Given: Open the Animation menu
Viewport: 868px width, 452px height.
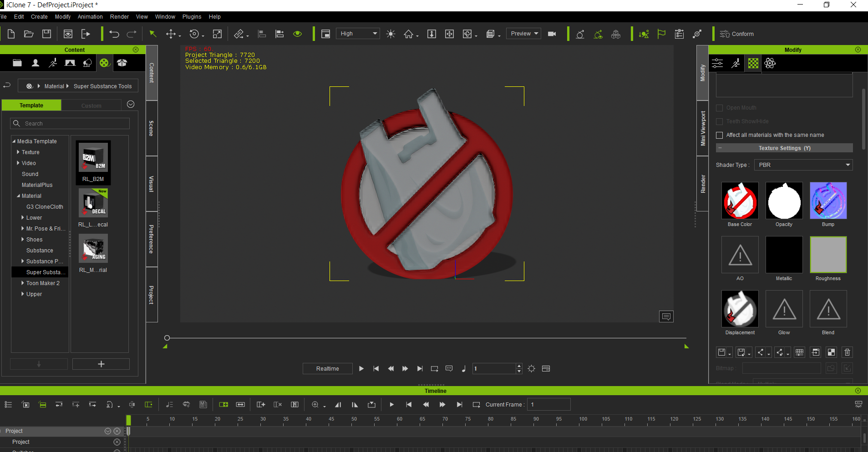Looking at the screenshot, I should click(90, 17).
